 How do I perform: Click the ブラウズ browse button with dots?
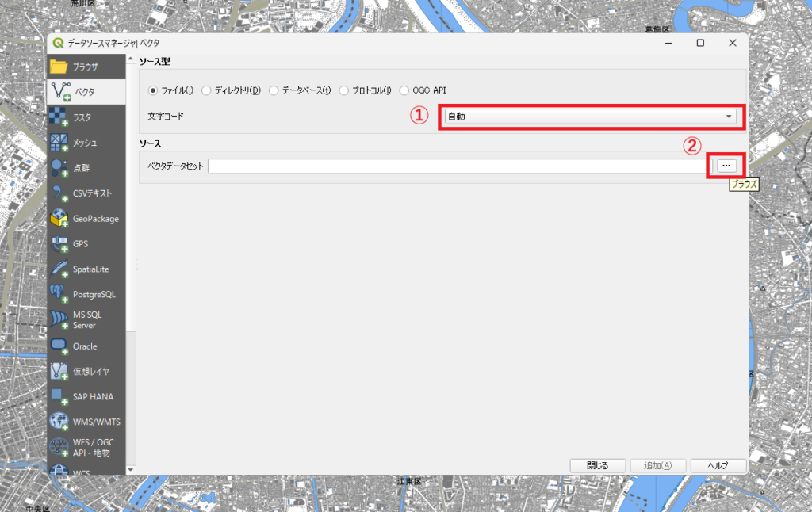(726, 165)
